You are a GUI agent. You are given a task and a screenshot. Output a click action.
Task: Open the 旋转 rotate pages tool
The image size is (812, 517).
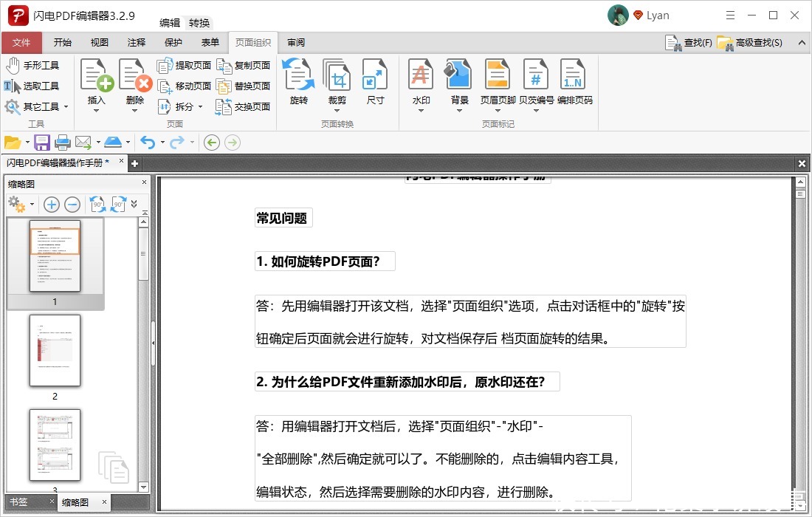(298, 81)
